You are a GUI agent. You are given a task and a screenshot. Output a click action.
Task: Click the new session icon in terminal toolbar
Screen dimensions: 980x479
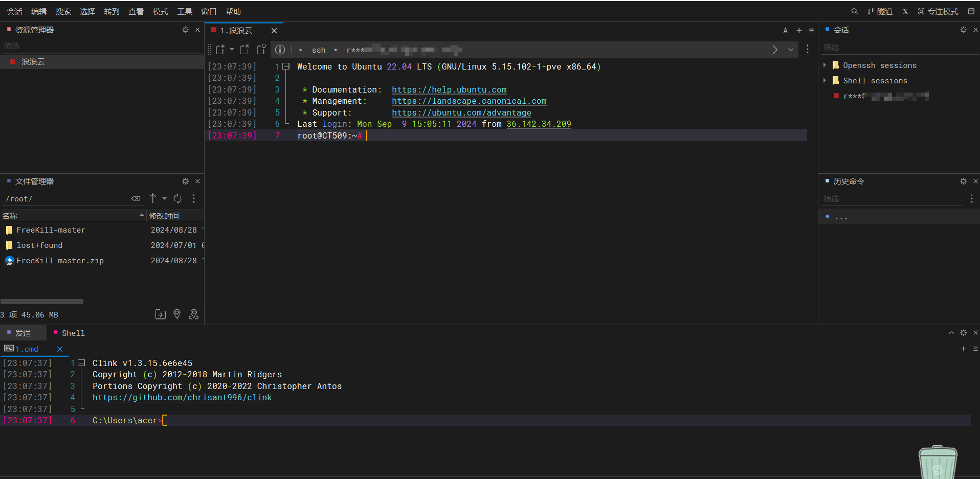click(220, 50)
